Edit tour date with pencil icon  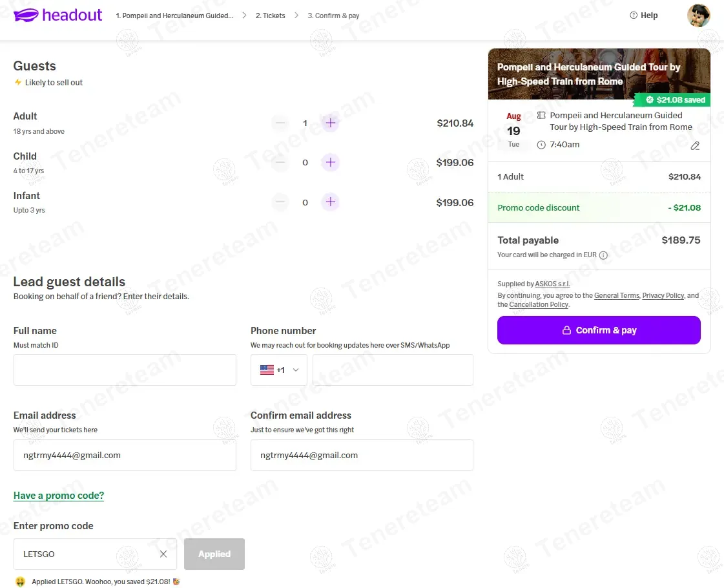click(x=695, y=146)
